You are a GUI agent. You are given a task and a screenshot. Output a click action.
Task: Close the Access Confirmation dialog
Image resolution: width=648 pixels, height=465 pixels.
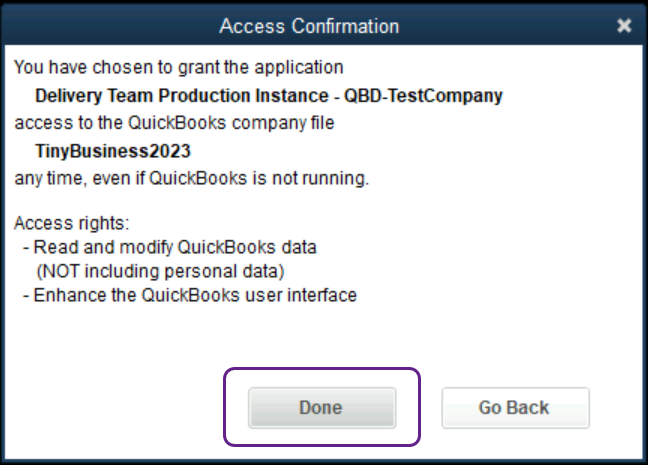click(x=624, y=26)
